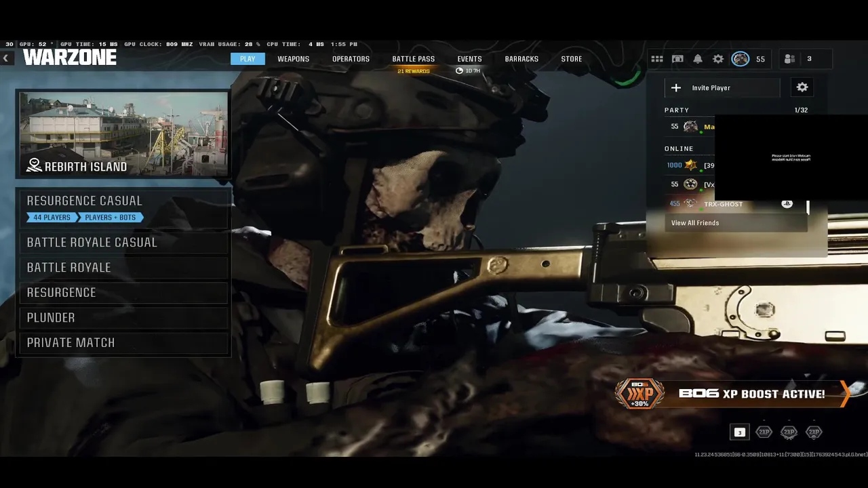Click the token count box showing 3

click(739, 432)
